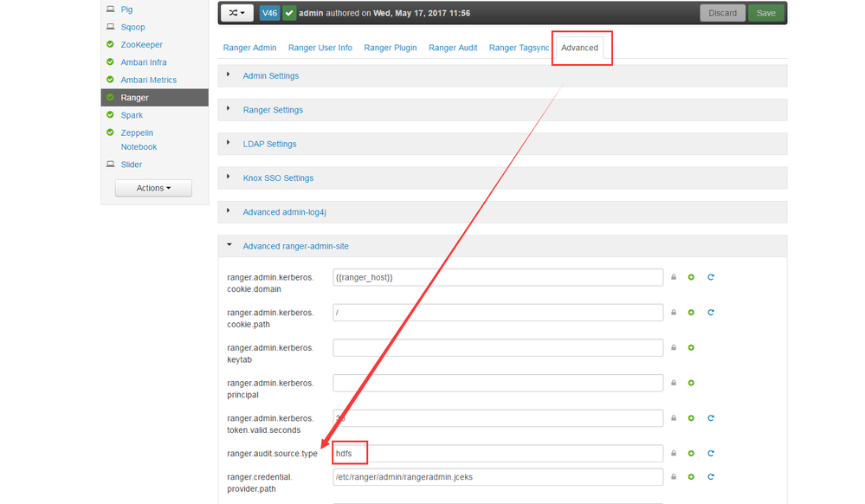Click lock icon for token.valid.seconds property
865x504 pixels.
tap(674, 418)
